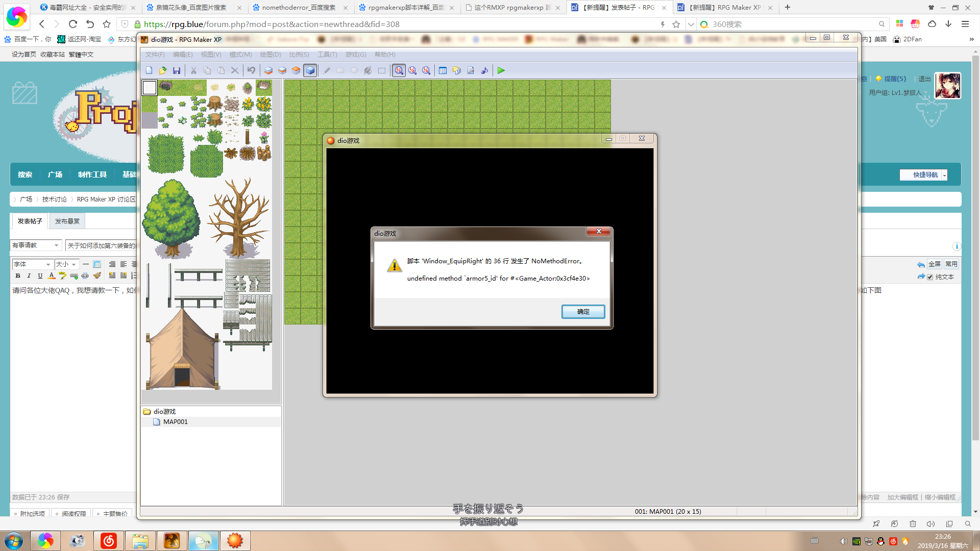980x551 pixels.
Task: Open the 字体 font dropdown
Action: pyautogui.click(x=32, y=264)
